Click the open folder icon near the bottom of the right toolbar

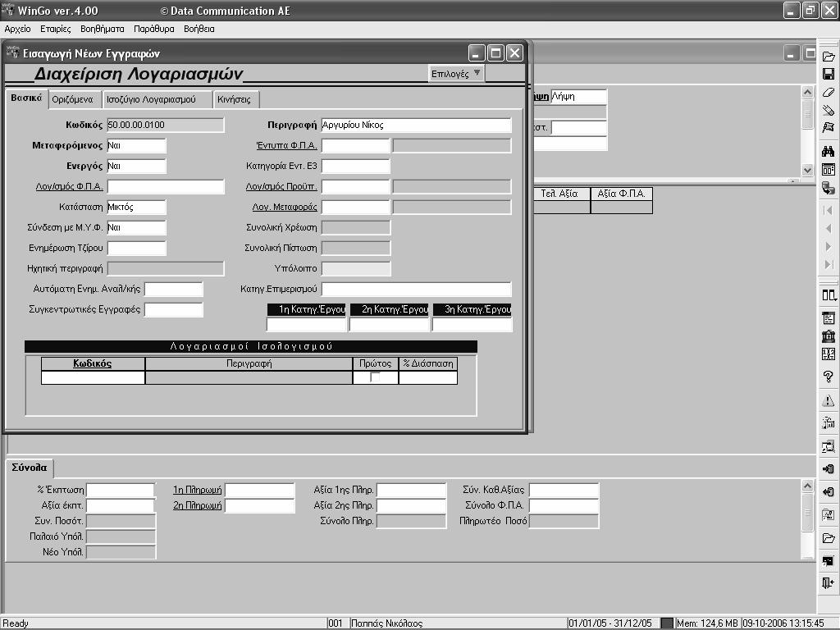[x=829, y=538]
